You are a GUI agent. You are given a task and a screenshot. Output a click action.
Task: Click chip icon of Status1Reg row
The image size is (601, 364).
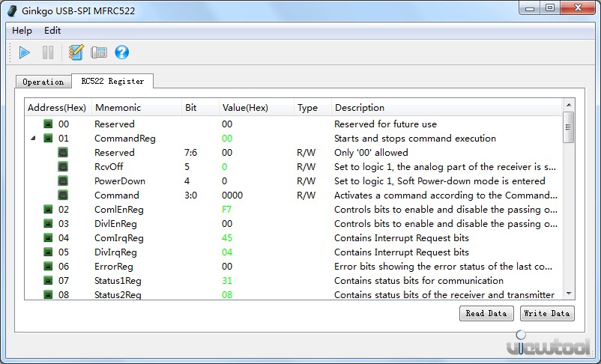click(48, 280)
